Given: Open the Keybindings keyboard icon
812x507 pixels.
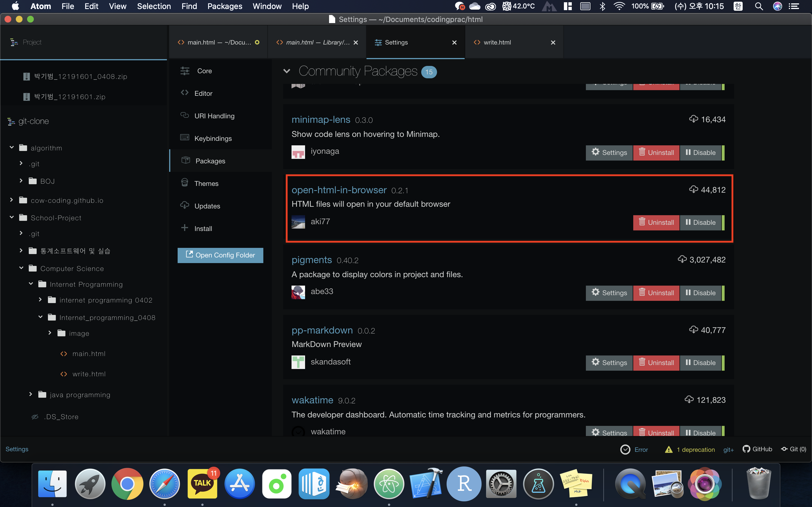Looking at the screenshot, I should tap(185, 137).
